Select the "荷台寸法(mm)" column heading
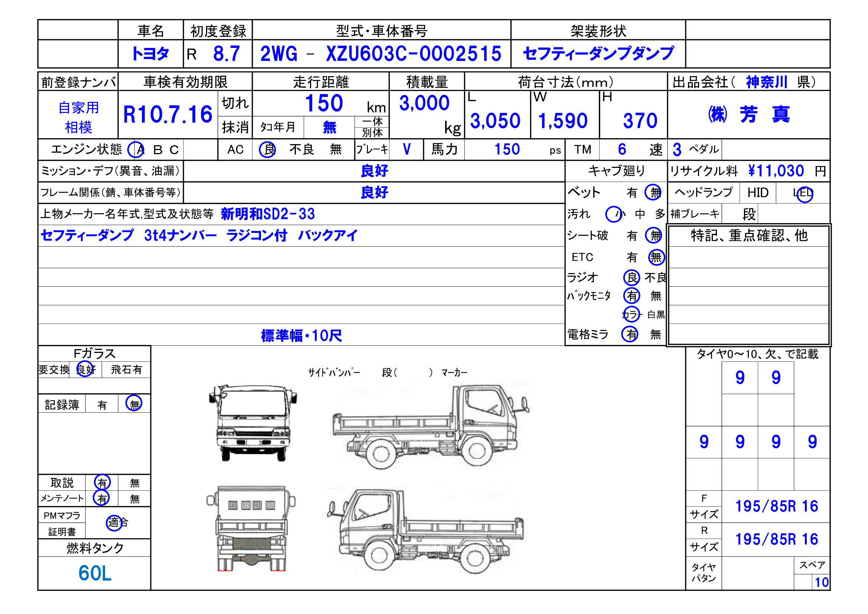Viewport: 868px width, 614px height. pos(565,82)
